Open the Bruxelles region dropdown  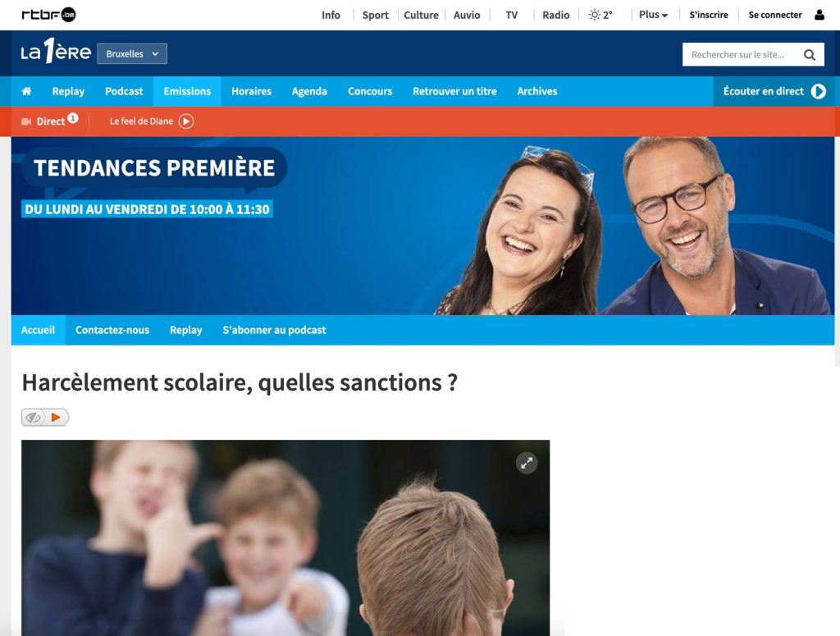[132, 53]
